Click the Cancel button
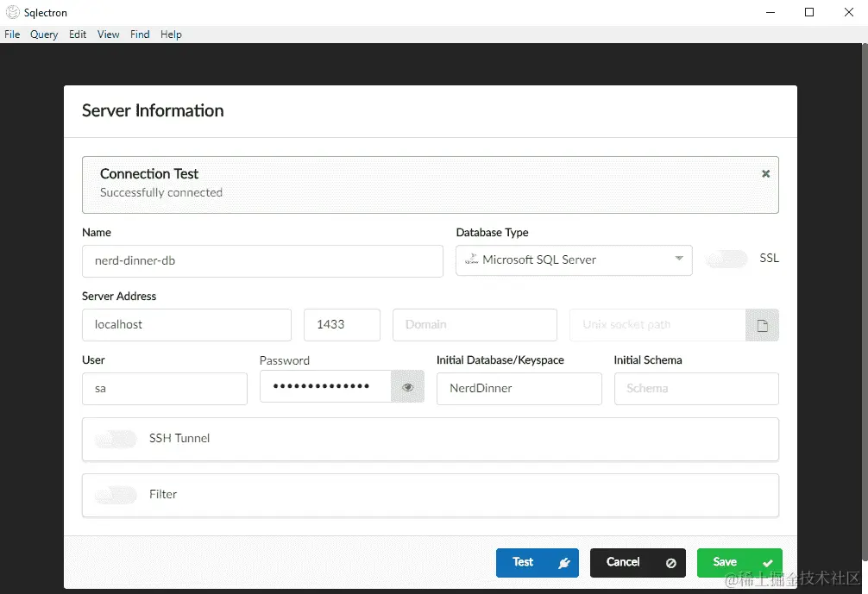 tap(638, 562)
